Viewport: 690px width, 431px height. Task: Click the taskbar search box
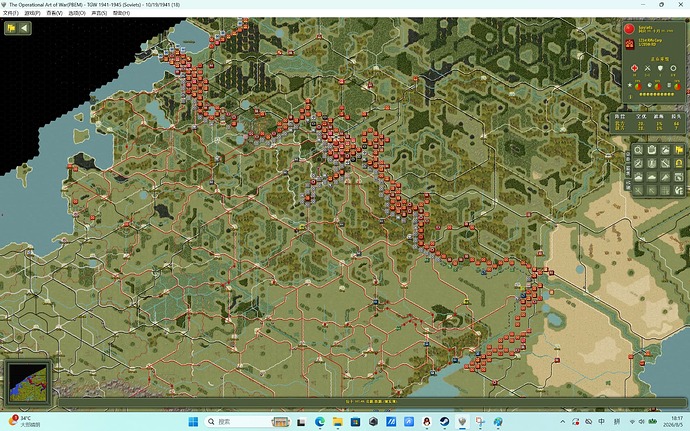point(247,422)
